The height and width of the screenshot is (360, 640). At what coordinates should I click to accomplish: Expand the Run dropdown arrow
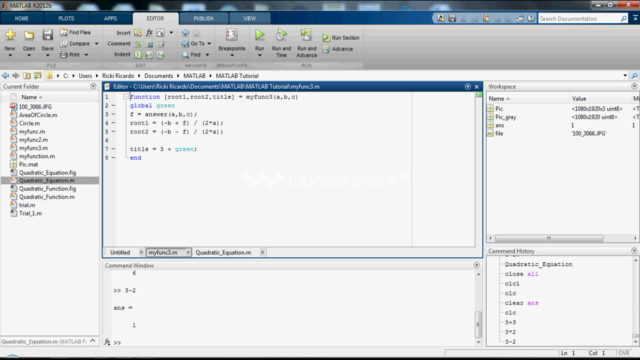(x=260, y=56)
